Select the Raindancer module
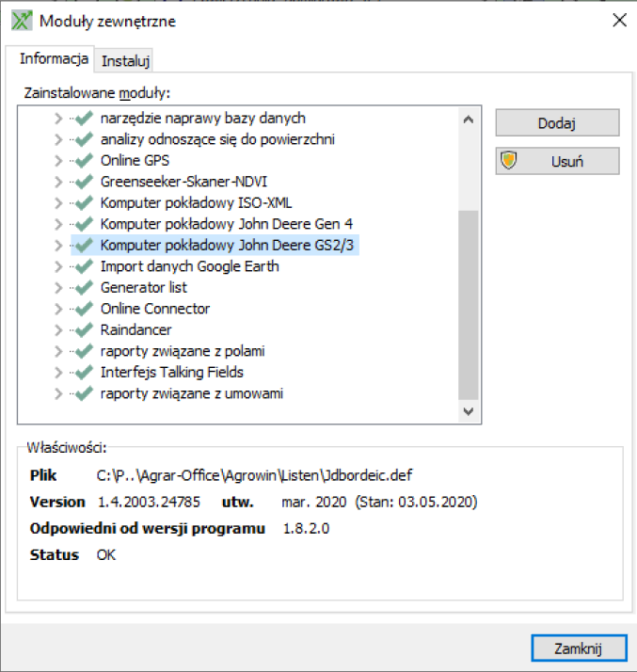Viewport: 637px width, 672px height. point(135,330)
